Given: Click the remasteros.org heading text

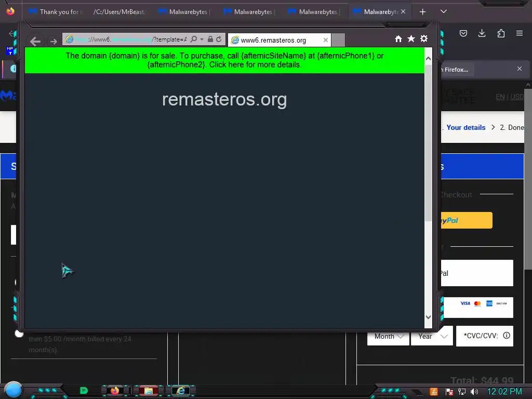Looking at the screenshot, I should click(x=224, y=99).
